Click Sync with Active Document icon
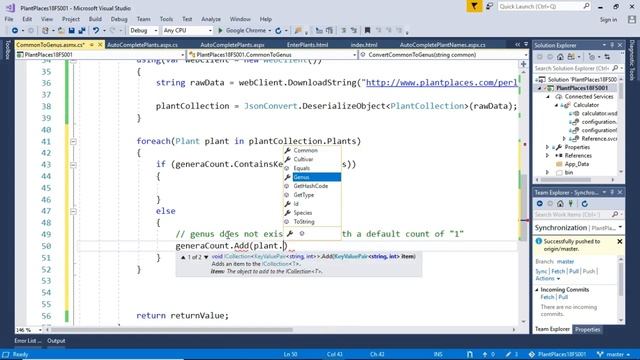The width and height of the screenshot is (640, 360). [x=607, y=57]
